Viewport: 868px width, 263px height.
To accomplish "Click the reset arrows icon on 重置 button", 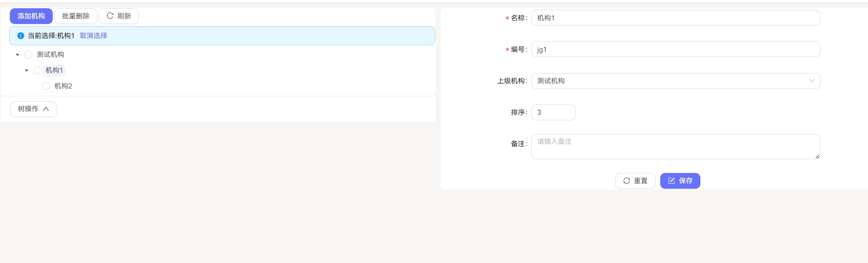I will (x=627, y=180).
